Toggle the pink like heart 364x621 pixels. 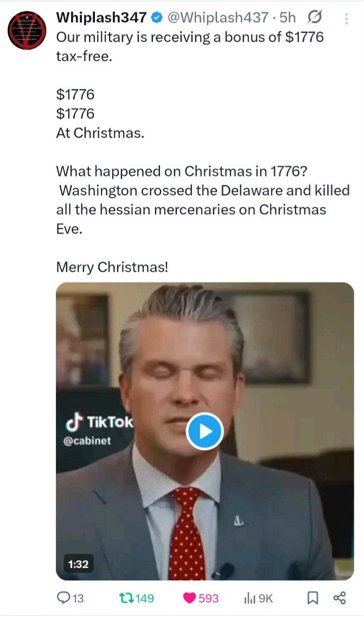(x=190, y=598)
